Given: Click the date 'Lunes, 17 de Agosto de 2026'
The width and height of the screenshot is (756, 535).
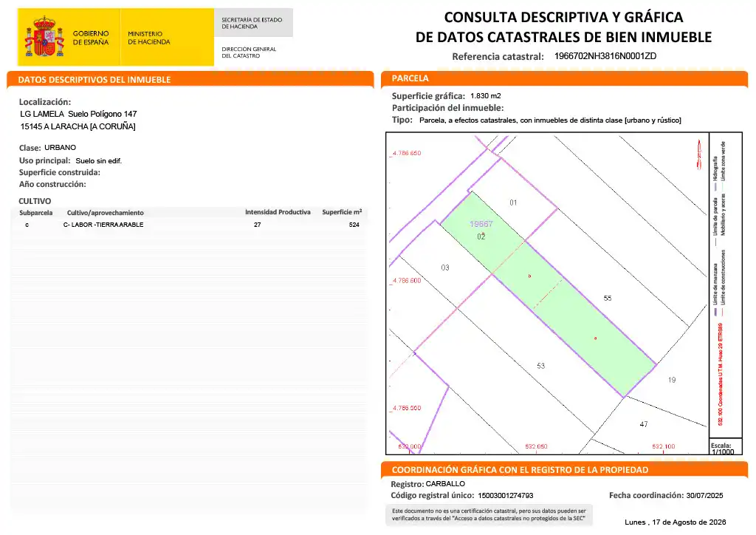Looking at the screenshot, I should [x=675, y=522].
